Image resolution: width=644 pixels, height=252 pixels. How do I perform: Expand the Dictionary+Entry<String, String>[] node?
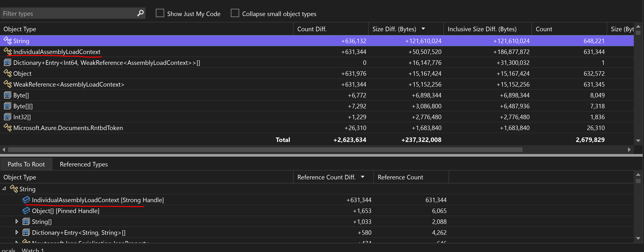click(16, 232)
